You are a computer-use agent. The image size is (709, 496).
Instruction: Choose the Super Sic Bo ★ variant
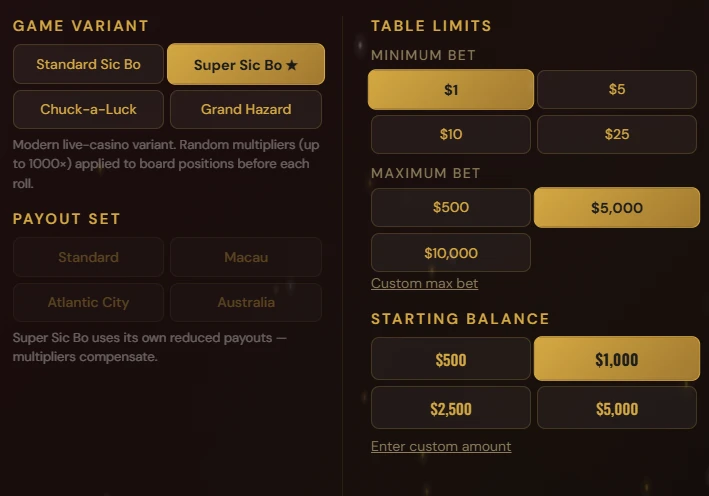(246, 65)
